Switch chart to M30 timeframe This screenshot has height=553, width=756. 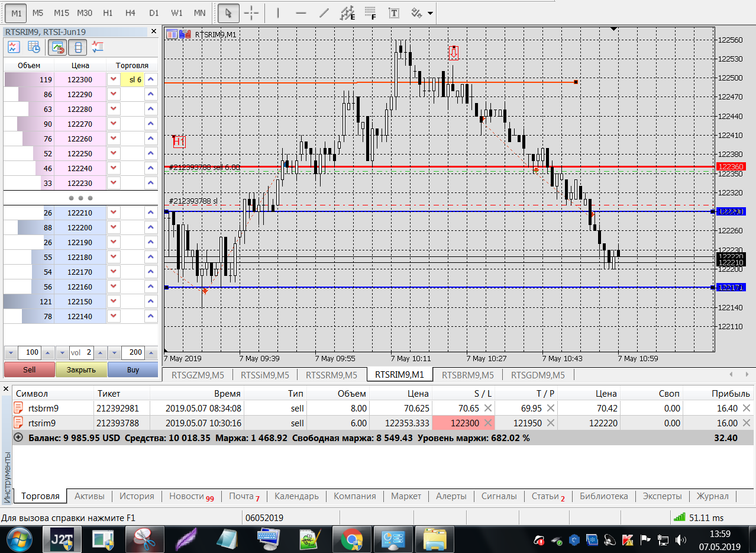(x=85, y=12)
